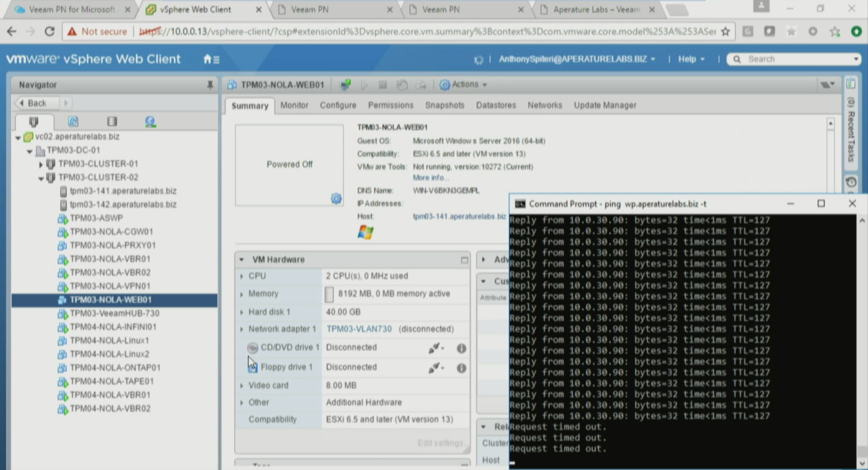The width and height of the screenshot is (868, 470).
Task: Show CD/DVD drive 1 info icon
Action: [461, 349]
